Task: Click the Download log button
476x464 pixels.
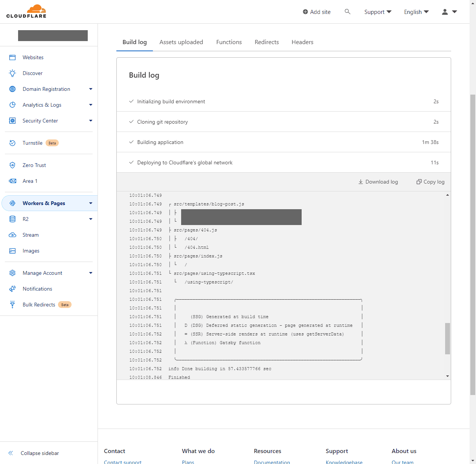Action: point(378,182)
